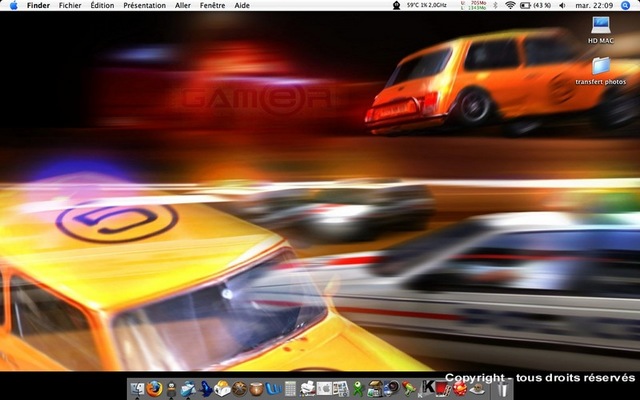Image resolution: width=640 pixels, height=400 pixels.
Task: Open the black letter K app in the dock
Action: click(x=426, y=388)
